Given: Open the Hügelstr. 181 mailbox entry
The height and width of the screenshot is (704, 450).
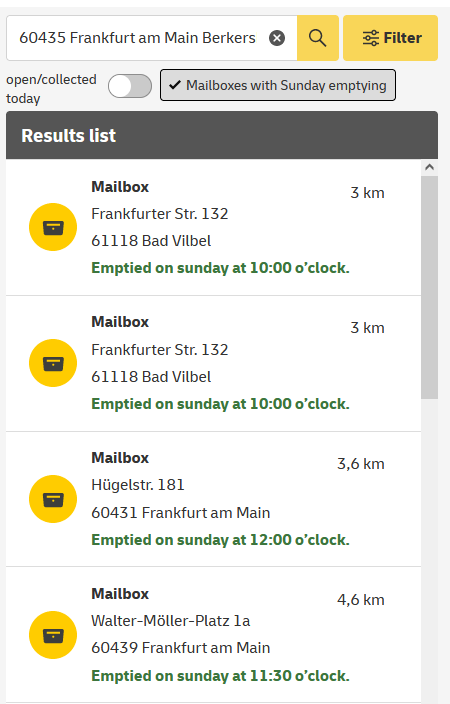Looking at the screenshot, I should (213, 499).
